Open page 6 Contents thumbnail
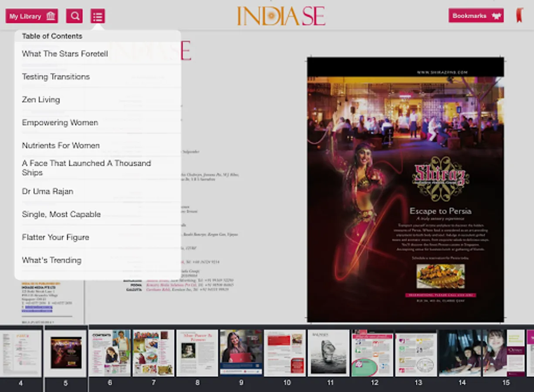The image size is (534, 392). (110, 353)
